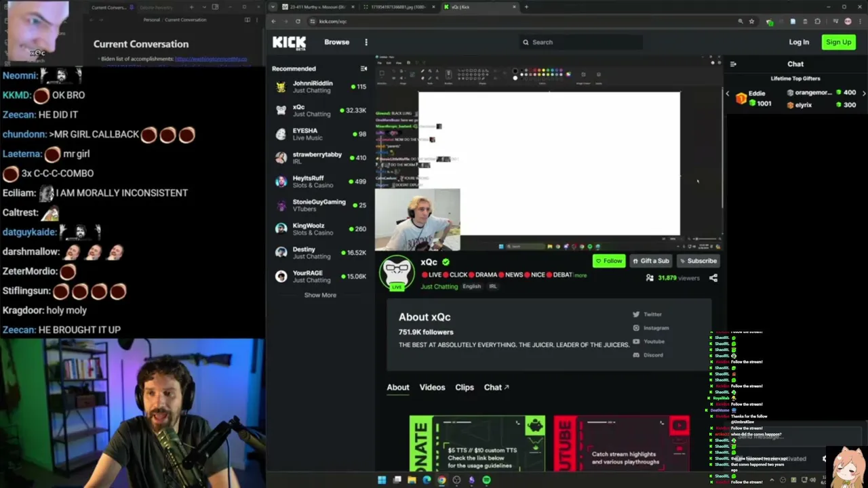Show next top gifters with right arrow
Viewport: 868px width, 488px height.
(x=864, y=94)
